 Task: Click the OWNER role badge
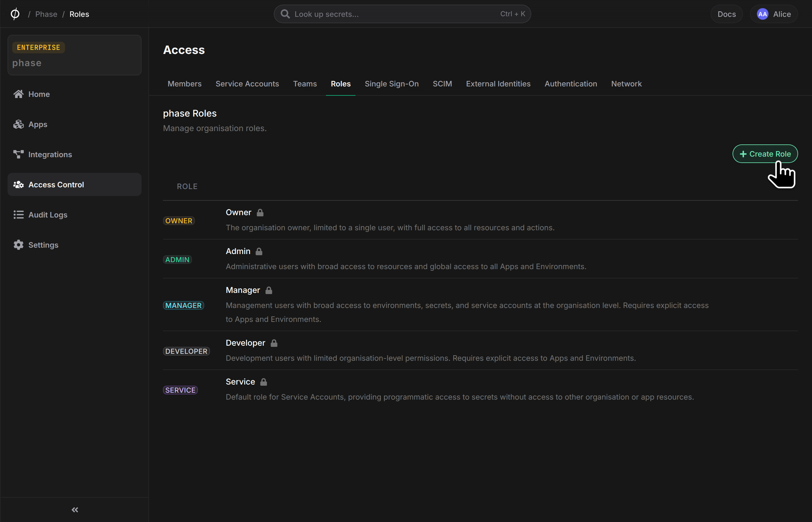(179, 221)
